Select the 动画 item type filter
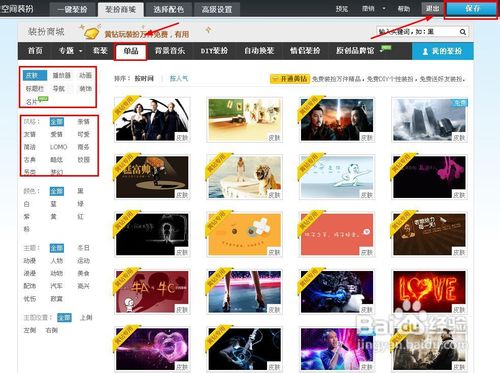Image resolution: width=500 pixels, height=373 pixels. (x=86, y=76)
